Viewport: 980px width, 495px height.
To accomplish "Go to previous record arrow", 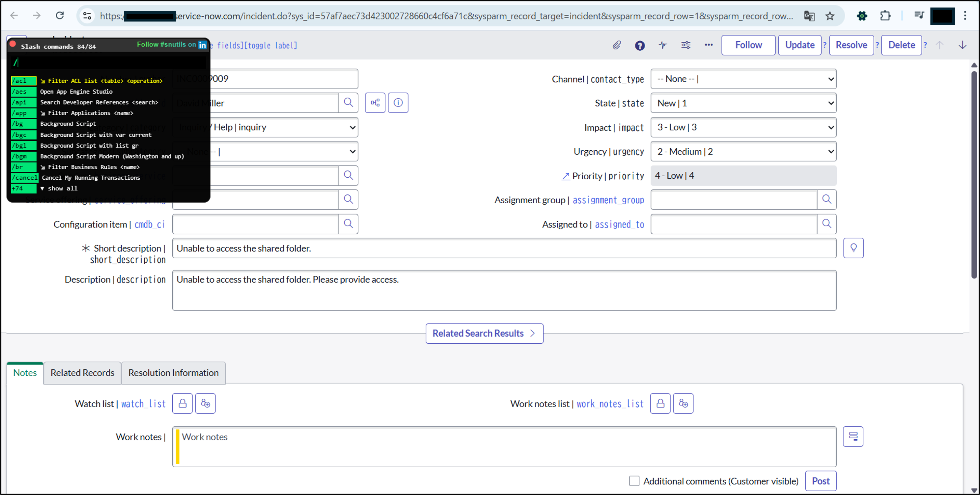I will (x=939, y=45).
